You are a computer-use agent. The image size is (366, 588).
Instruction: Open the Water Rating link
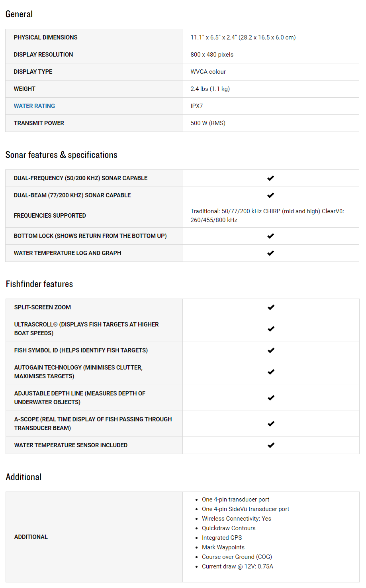(34, 106)
